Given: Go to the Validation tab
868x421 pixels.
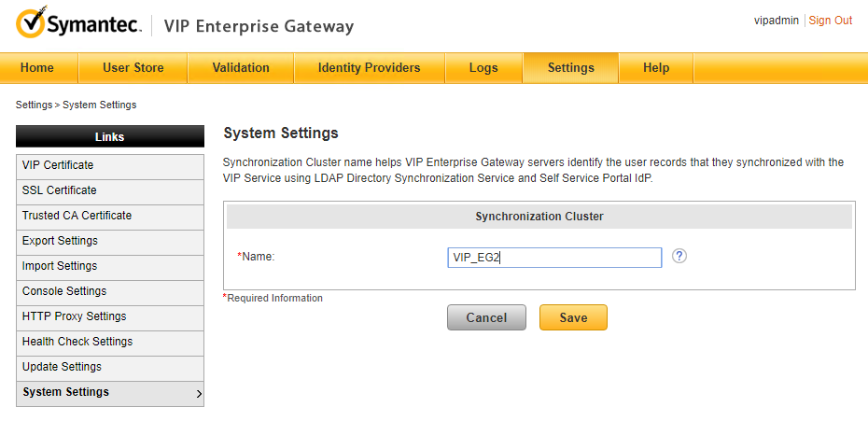Looking at the screenshot, I should point(241,67).
